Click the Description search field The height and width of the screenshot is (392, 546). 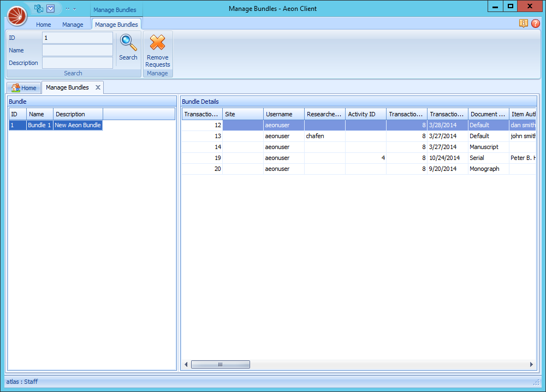[x=77, y=62]
